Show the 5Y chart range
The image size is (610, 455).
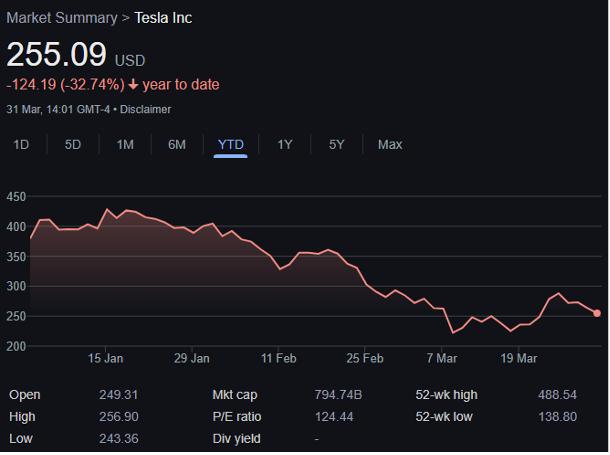(x=337, y=145)
